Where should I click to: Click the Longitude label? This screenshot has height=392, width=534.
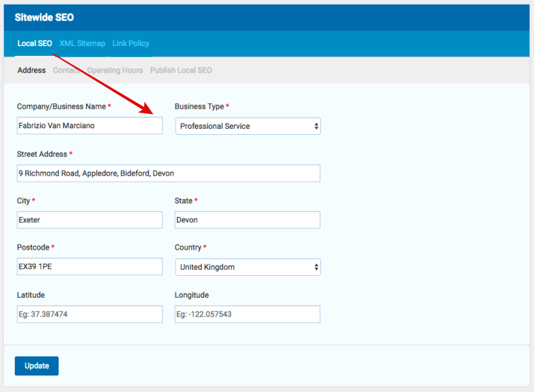(x=192, y=295)
